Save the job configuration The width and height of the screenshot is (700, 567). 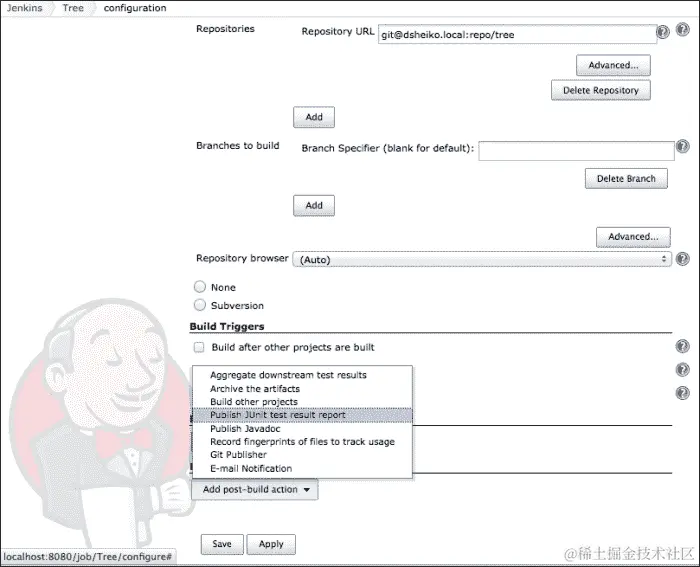pos(222,544)
